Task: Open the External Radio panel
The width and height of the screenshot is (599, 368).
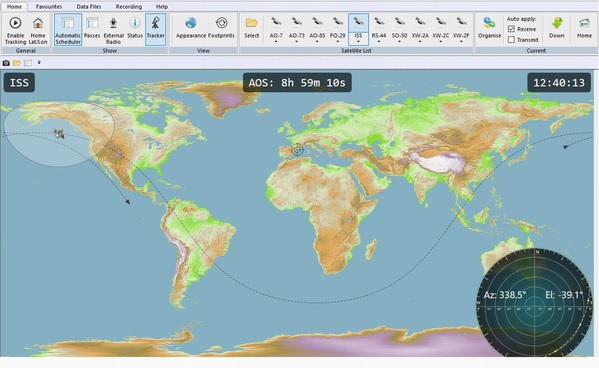Action: pyautogui.click(x=113, y=30)
